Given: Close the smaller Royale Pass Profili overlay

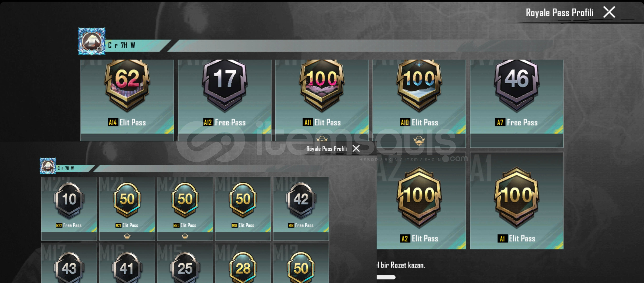Looking at the screenshot, I should tap(356, 149).
